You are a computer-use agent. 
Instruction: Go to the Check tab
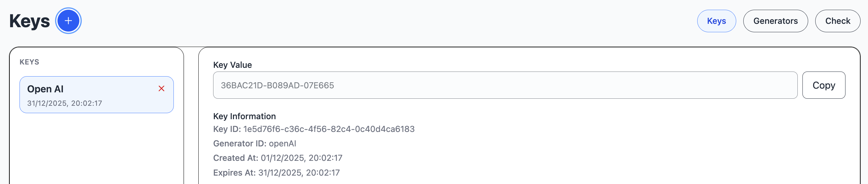pyautogui.click(x=837, y=21)
